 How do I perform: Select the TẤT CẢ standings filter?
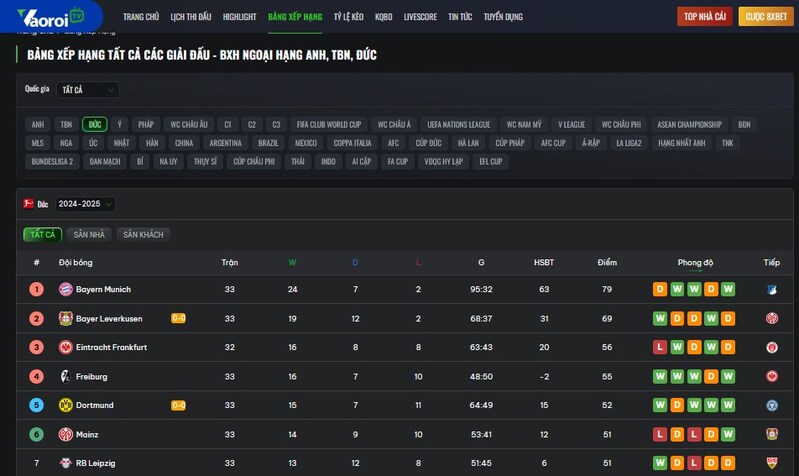(x=42, y=234)
